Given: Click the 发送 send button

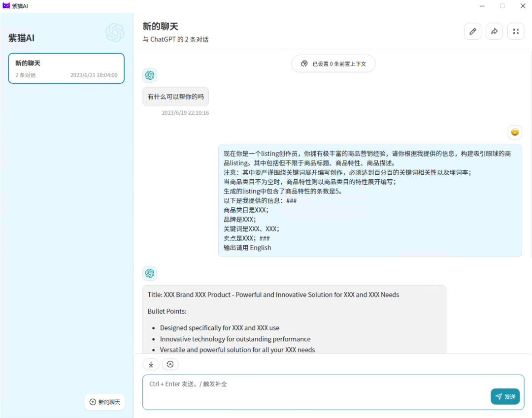Looking at the screenshot, I should (x=505, y=396).
